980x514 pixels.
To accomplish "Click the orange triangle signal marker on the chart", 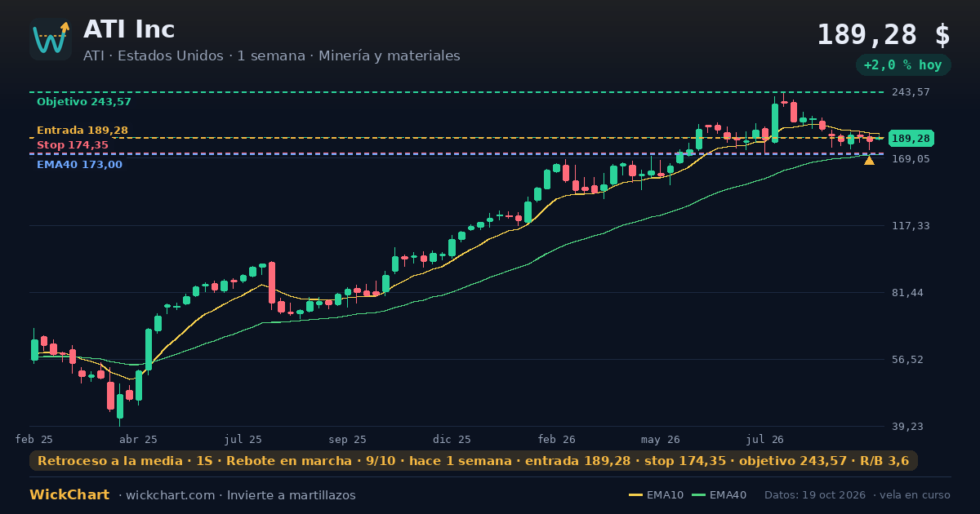I will [x=869, y=161].
